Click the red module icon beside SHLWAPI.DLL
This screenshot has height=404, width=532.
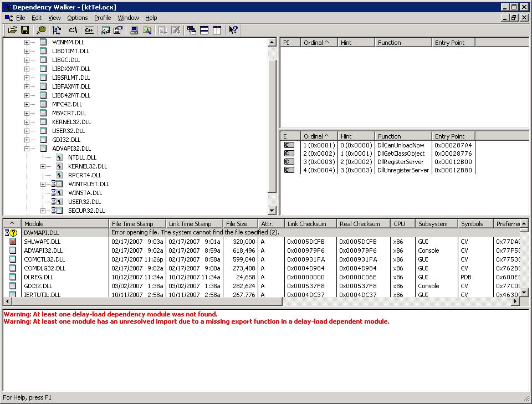pos(13,242)
